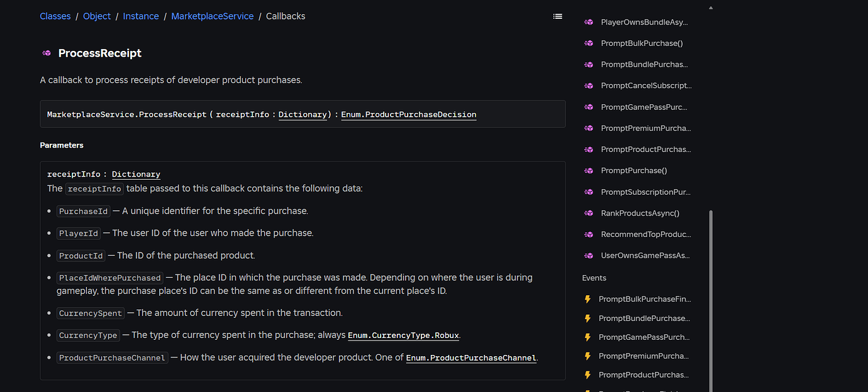Image resolution: width=868 pixels, height=392 pixels.
Task: Open the Enum.CurrencyType.Robux link
Action: pyautogui.click(x=404, y=335)
